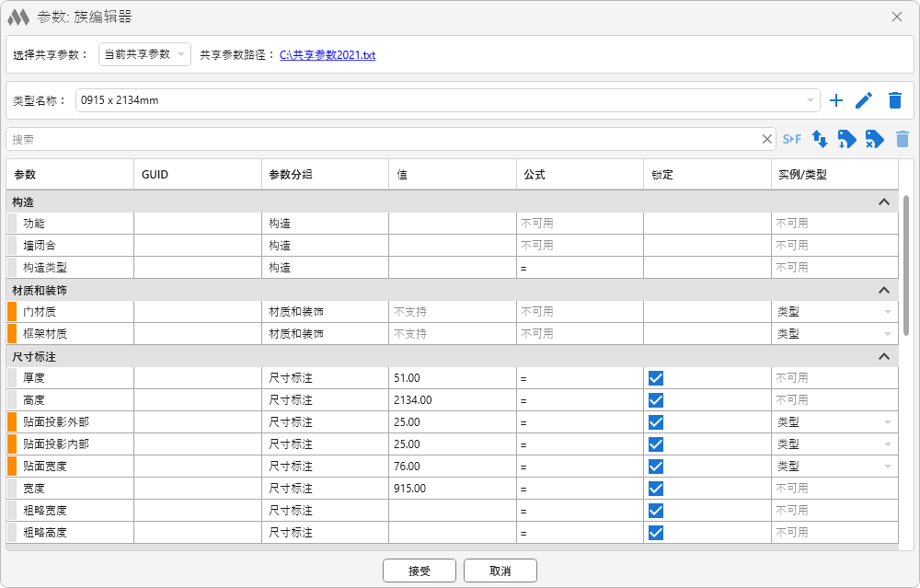Screen dimensions: 920x588
Task: Click the tag with down arrow icon
Action: point(847,139)
